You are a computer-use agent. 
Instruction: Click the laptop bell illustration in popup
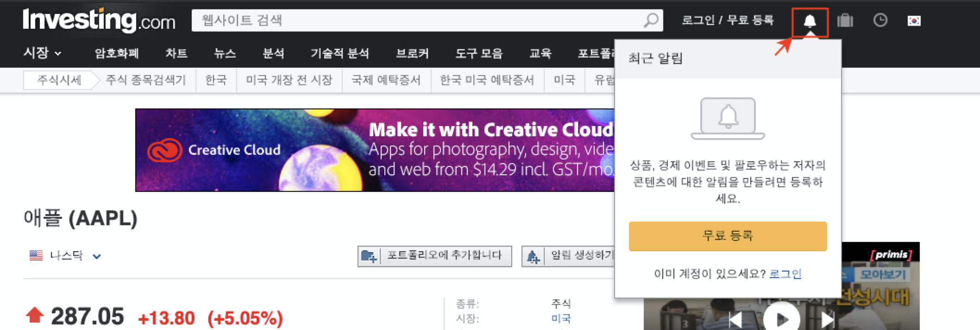coord(728,119)
